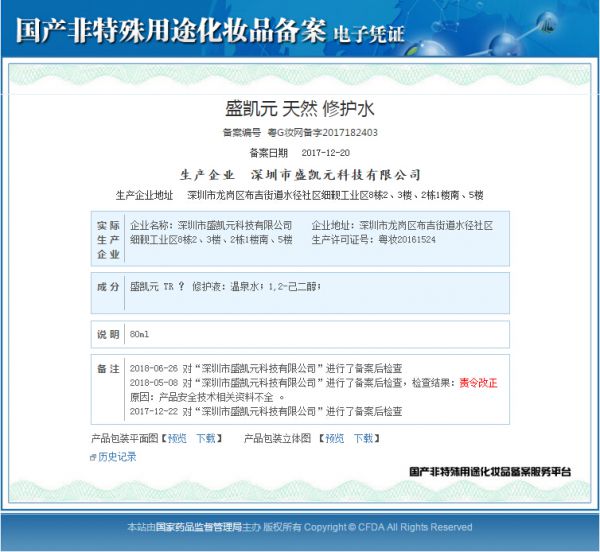Viewport: 600px width, 552px height.
Task: Click the 2017-12-22 inspection remark line
Action: (x=266, y=412)
